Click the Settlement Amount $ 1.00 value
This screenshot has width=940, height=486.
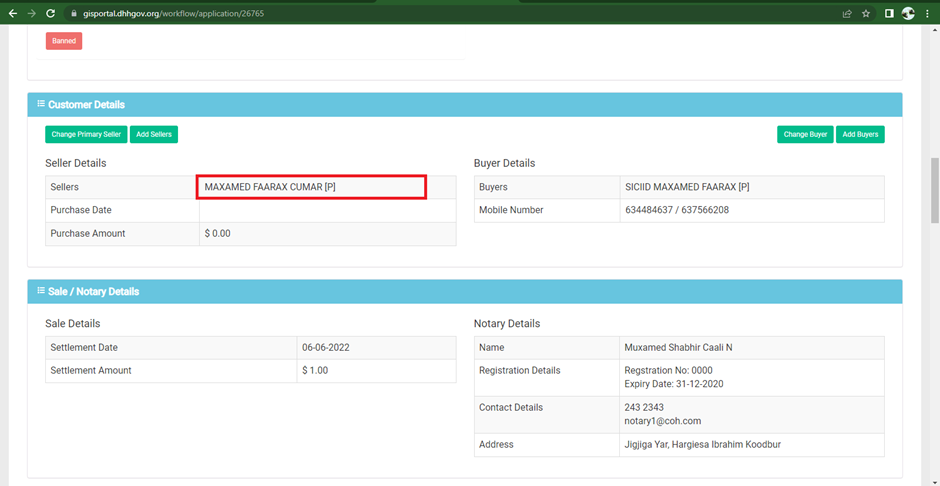[x=315, y=370]
